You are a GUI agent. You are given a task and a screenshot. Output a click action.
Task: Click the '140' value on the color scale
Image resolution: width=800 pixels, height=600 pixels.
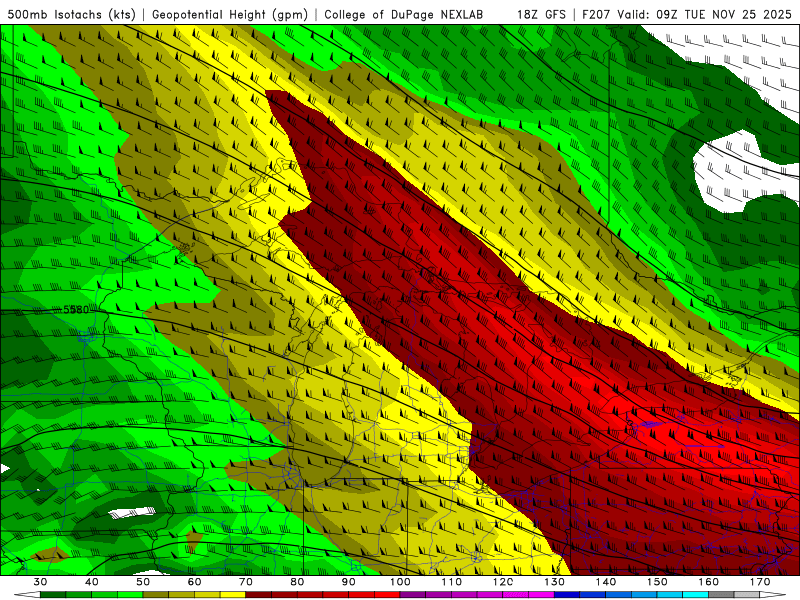[606, 582]
